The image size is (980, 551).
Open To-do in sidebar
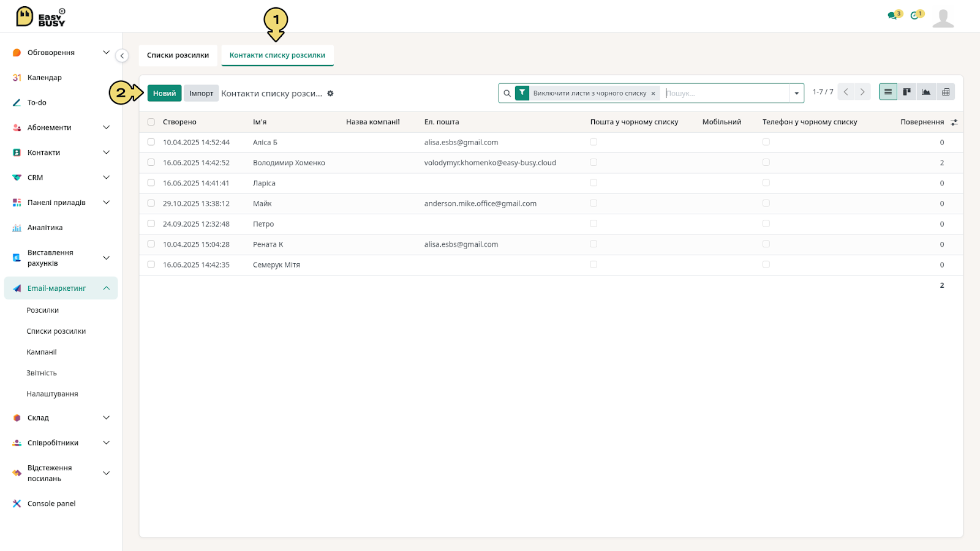[x=37, y=103]
